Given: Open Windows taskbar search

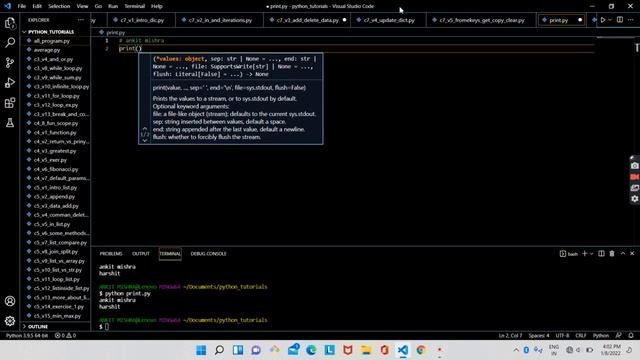Looking at the screenshot, I should coord(220,350).
